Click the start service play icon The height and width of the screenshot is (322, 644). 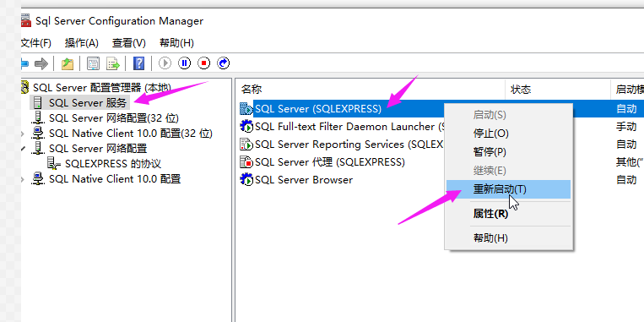pyautogui.click(x=165, y=63)
